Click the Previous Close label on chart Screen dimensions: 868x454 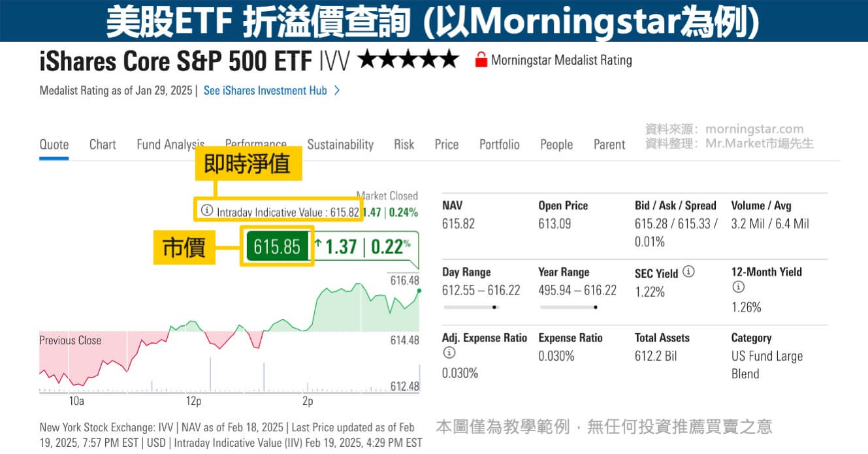(71, 340)
